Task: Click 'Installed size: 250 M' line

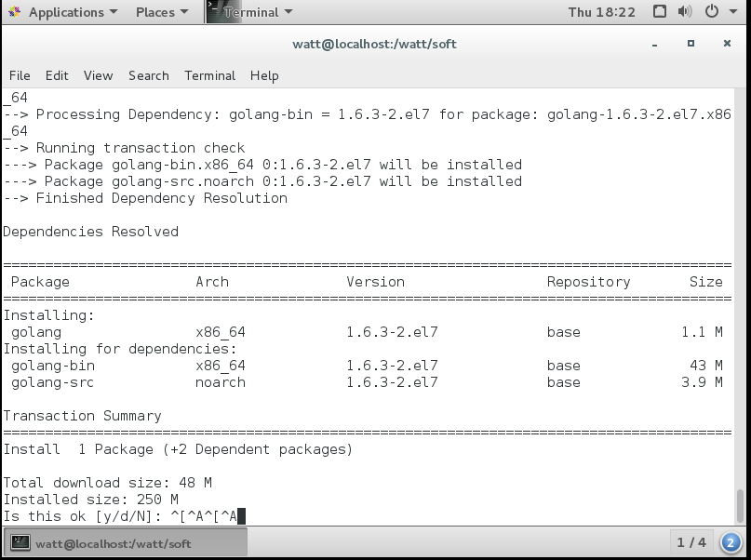Action: [90, 500]
